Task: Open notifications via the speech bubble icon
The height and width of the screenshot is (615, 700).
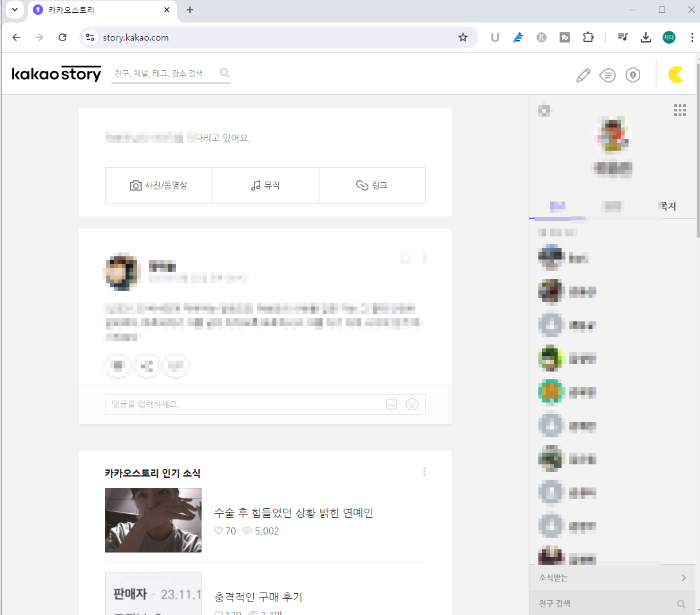Action: pos(607,75)
